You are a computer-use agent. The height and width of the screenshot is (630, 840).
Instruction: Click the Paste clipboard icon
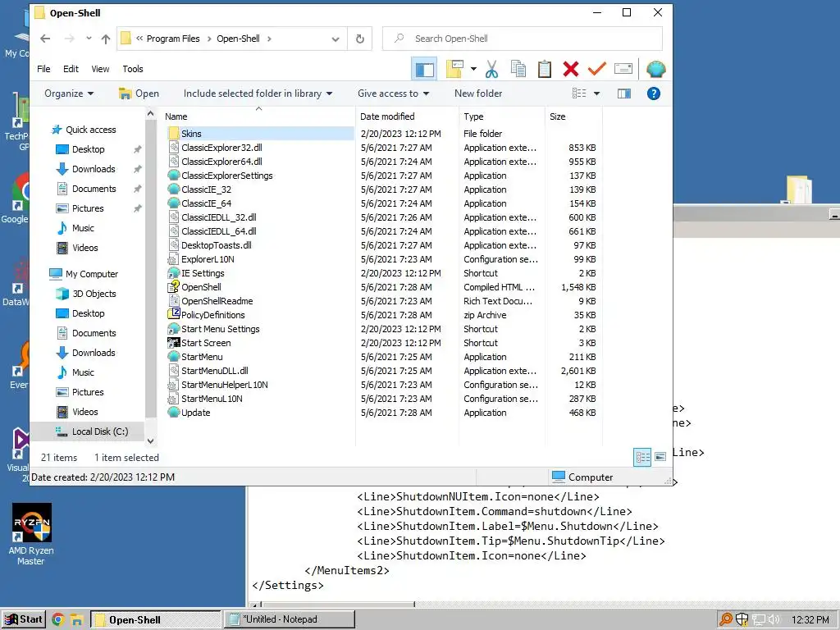(545, 69)
